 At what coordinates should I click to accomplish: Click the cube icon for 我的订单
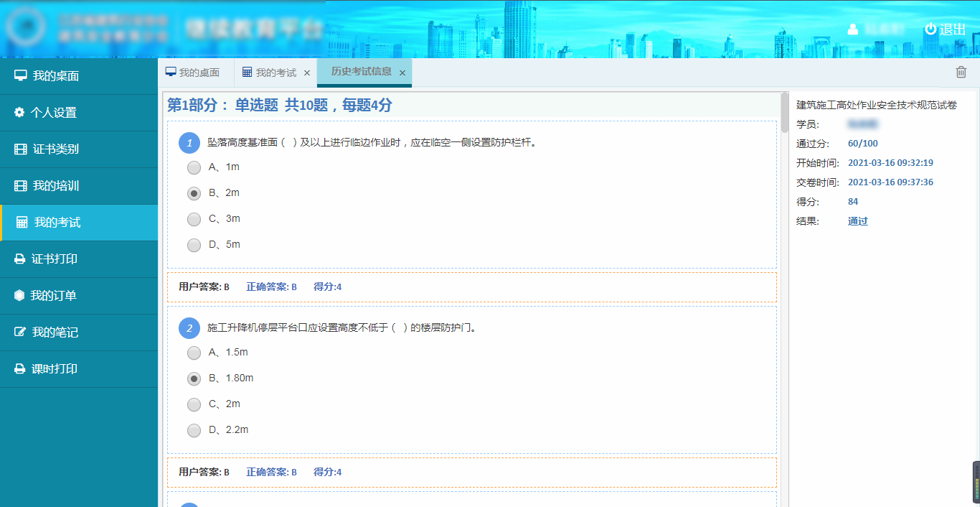[19, 296]
